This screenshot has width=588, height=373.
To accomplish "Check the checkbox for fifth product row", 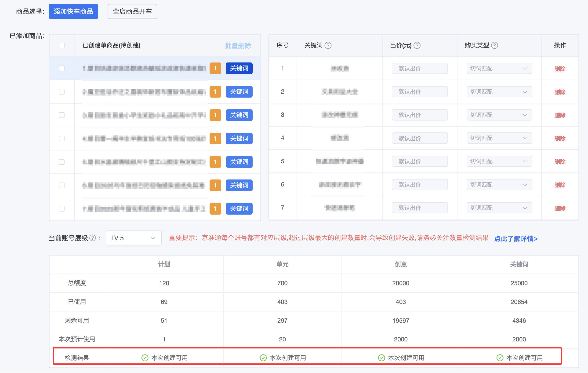I will click(x=62, y=162).
